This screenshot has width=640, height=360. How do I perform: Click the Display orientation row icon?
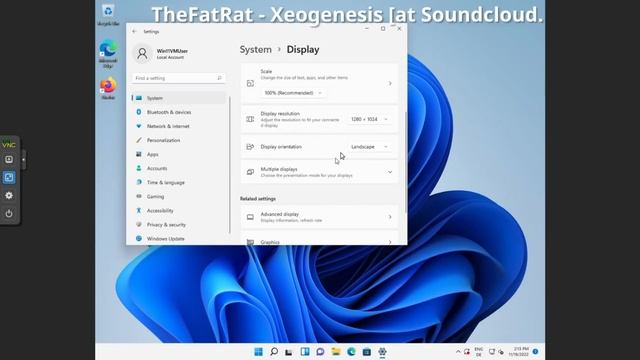(250, 147)
